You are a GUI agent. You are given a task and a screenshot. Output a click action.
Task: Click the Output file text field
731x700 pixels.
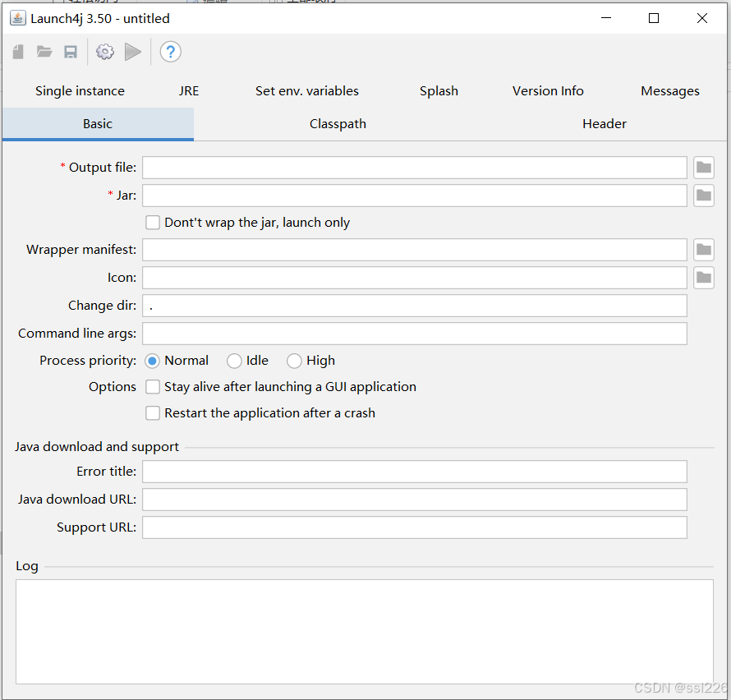(415, 168)
